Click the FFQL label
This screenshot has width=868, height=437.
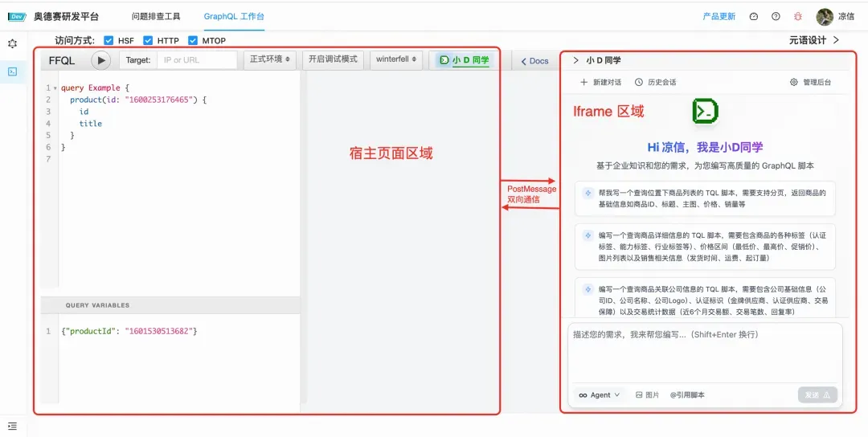tap(61, 60)
